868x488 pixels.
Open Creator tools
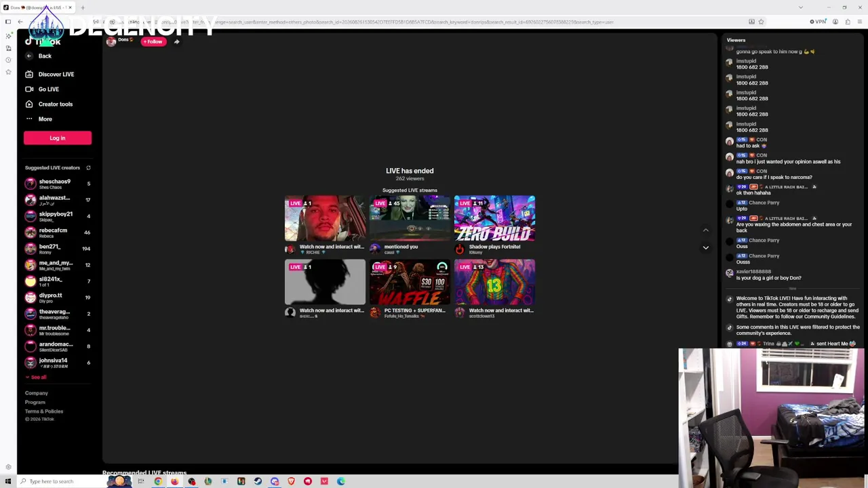(49, 104)
